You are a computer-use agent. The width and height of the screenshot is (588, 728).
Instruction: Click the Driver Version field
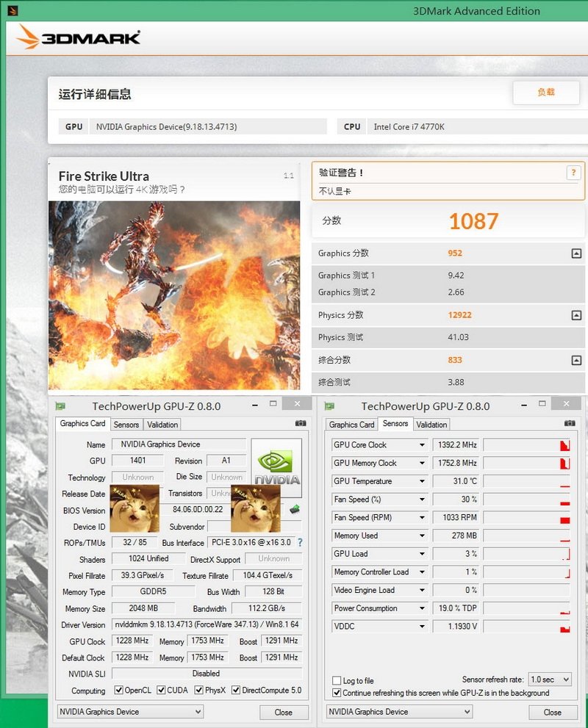click(207, 624)
